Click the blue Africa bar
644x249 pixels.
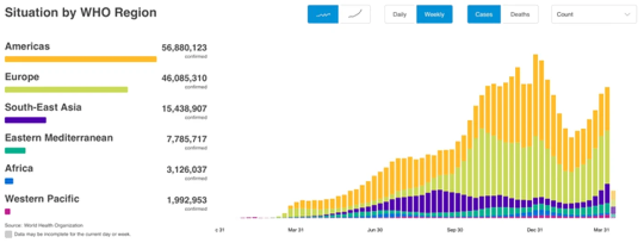click(x=9, y=181)
